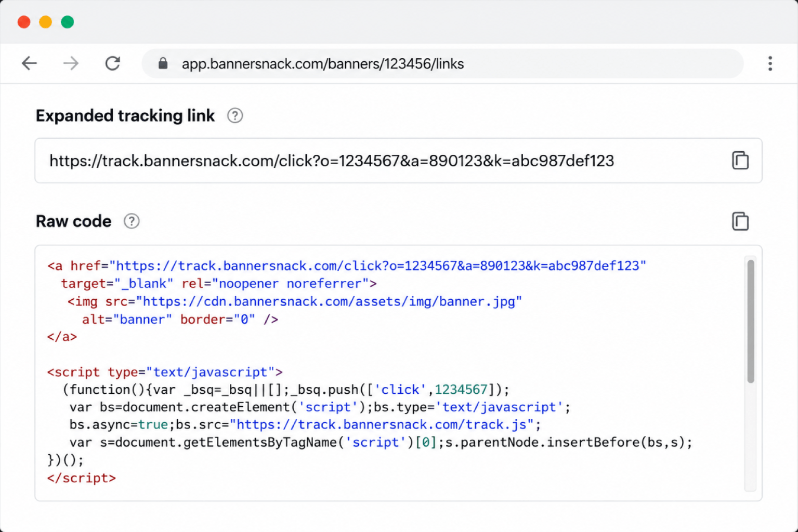The image size is (798, 532).
Task: Click the closing </script> tag
Action: [82, 478]
